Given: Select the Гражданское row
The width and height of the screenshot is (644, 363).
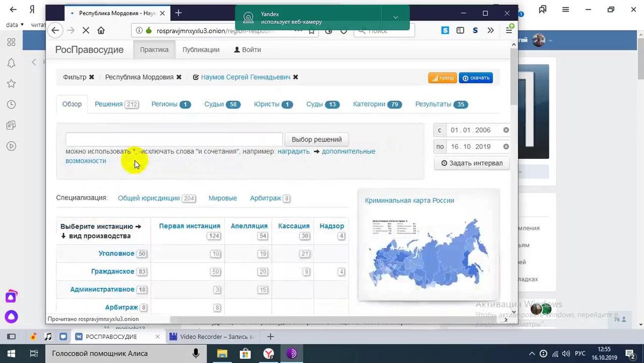Looking at the screenshot, I should [113, 271].
